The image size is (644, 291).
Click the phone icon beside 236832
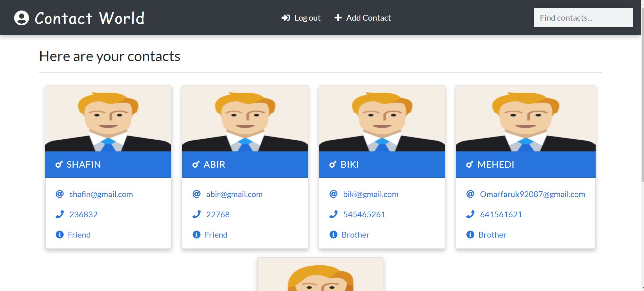click(x=60, y=214)
